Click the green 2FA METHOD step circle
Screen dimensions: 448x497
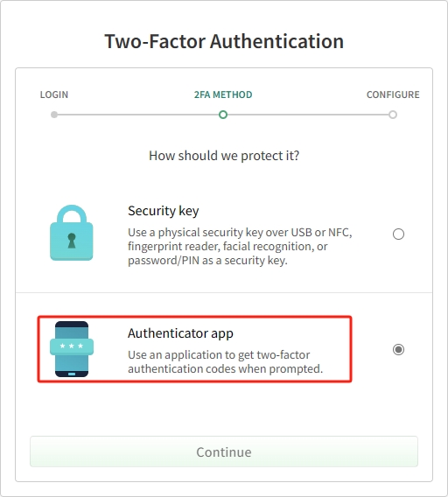pos(223,115)
